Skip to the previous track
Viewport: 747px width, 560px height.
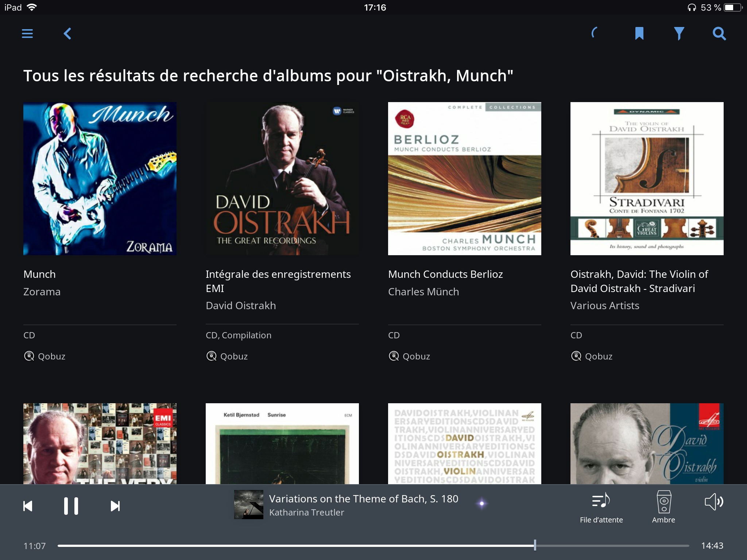pyautogui.click(x=28, y=506)
